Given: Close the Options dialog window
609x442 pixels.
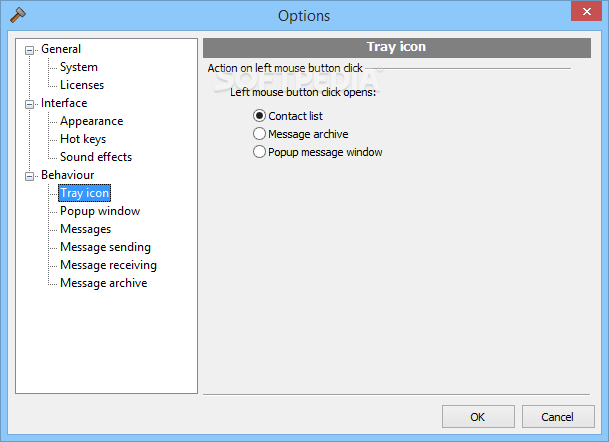Looking at the screenshot, I should pos(586,11).
